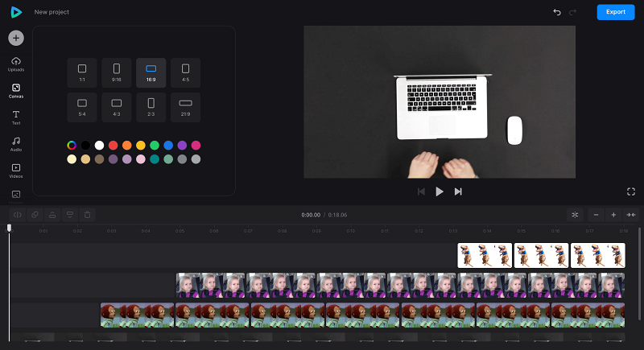Viewport: 644px width, 350px height.
Task: Toggle timeline snapping icon
Action: click(575, 215)
